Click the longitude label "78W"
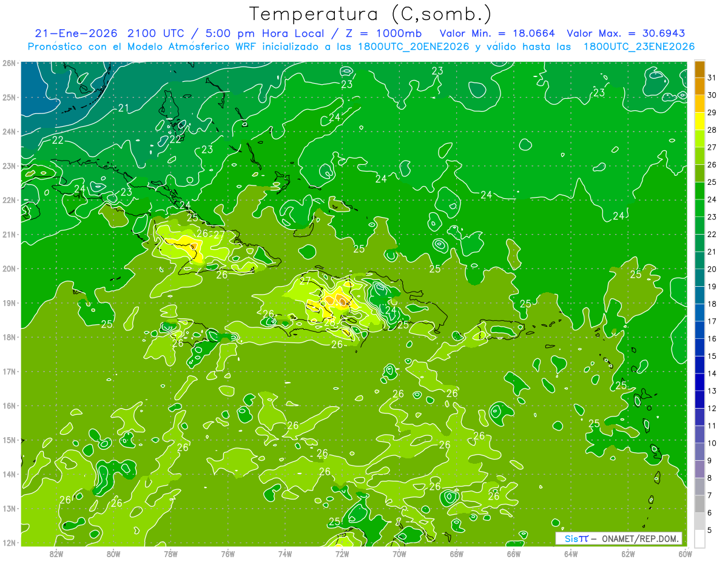The width and height of the screenshot is (728, 562). 170,553
